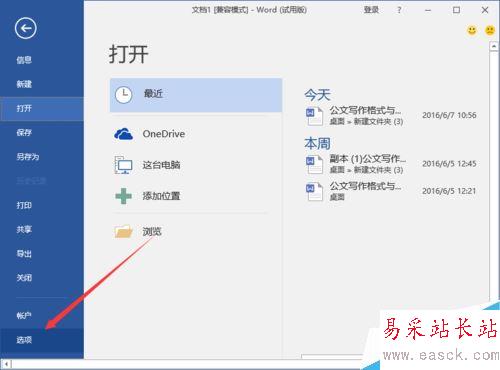
Task: Click the Word file icon dated 2016/6/7
Action: pos(314,116)
